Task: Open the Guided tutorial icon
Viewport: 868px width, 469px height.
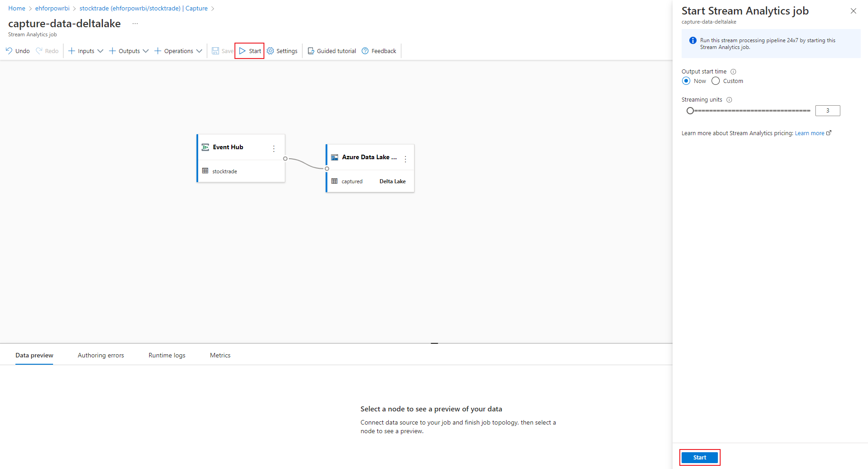Action: (x=311, y=51)
